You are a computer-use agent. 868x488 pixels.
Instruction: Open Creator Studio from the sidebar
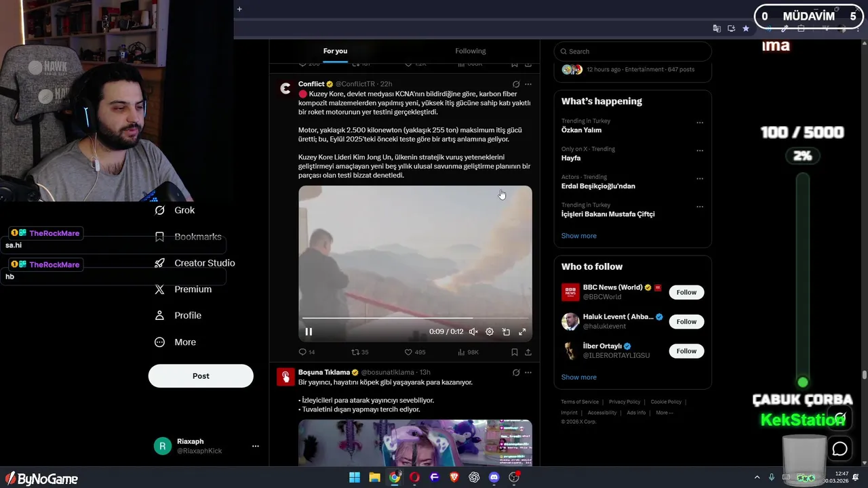(195, 263)
